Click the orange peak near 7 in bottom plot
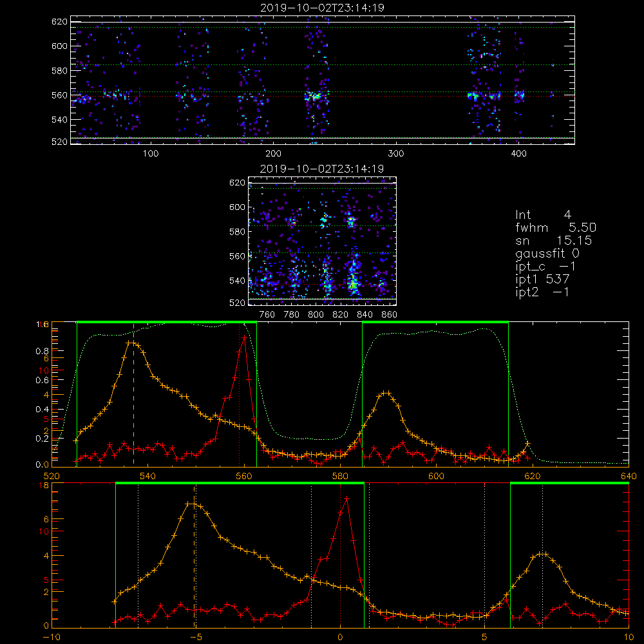This screenshot has width=644, height=644. (543, 554)
